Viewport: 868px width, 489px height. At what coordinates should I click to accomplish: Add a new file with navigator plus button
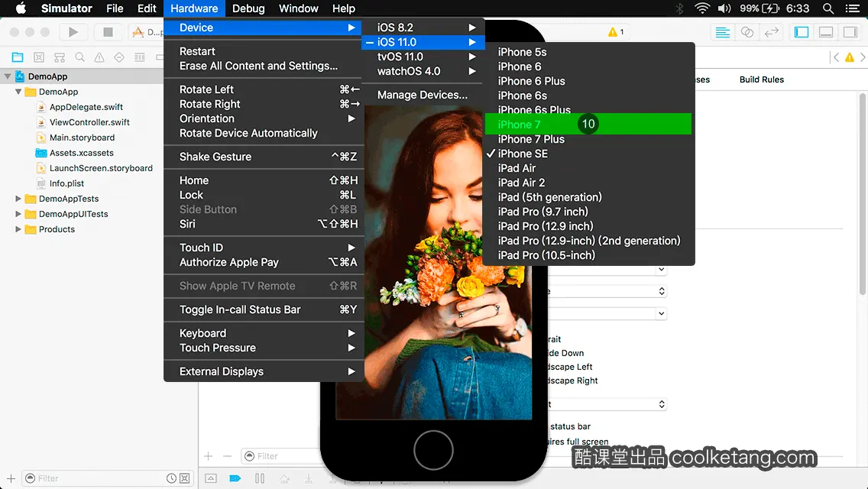click(11, 478)
